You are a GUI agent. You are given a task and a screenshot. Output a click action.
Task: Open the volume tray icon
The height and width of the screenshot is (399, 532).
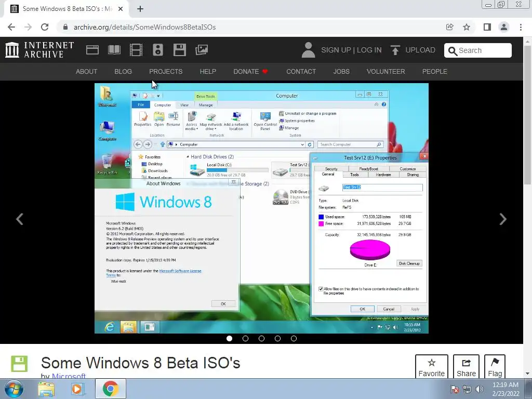[479, 389]
